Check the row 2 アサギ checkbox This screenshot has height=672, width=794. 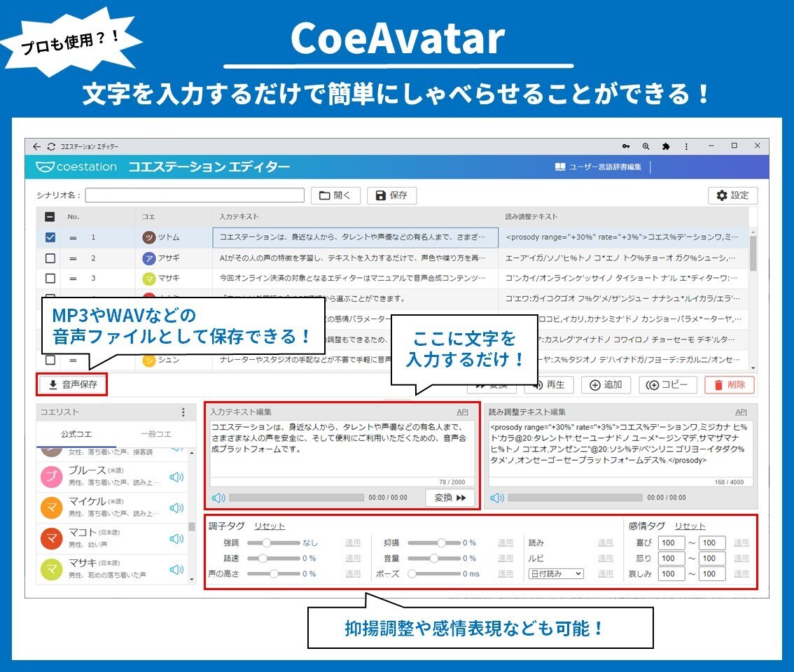coord(50,258)
